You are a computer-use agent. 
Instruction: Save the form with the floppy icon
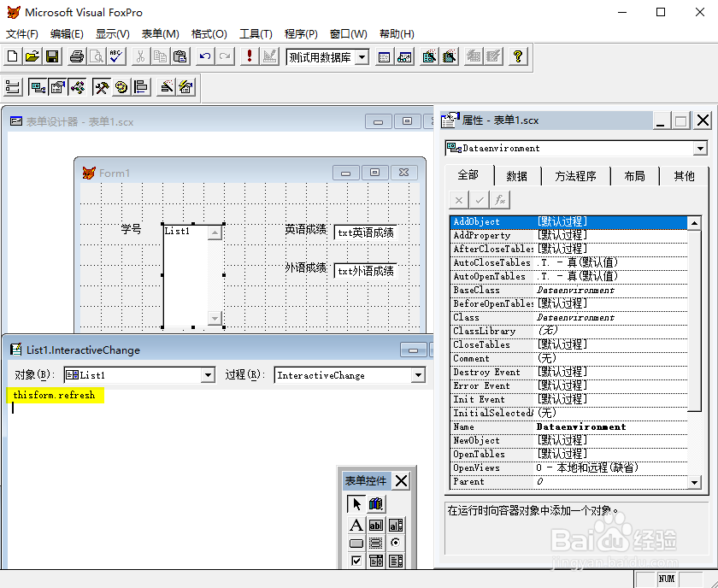[x=52, y=56]
